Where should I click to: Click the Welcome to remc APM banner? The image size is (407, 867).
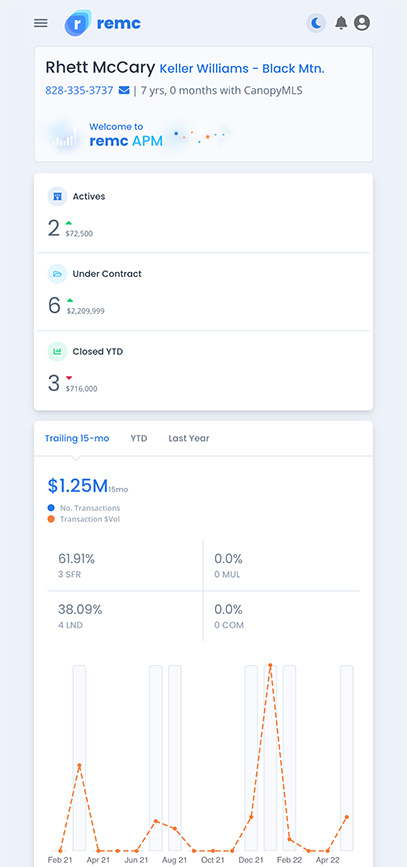[x=138, y=135]
